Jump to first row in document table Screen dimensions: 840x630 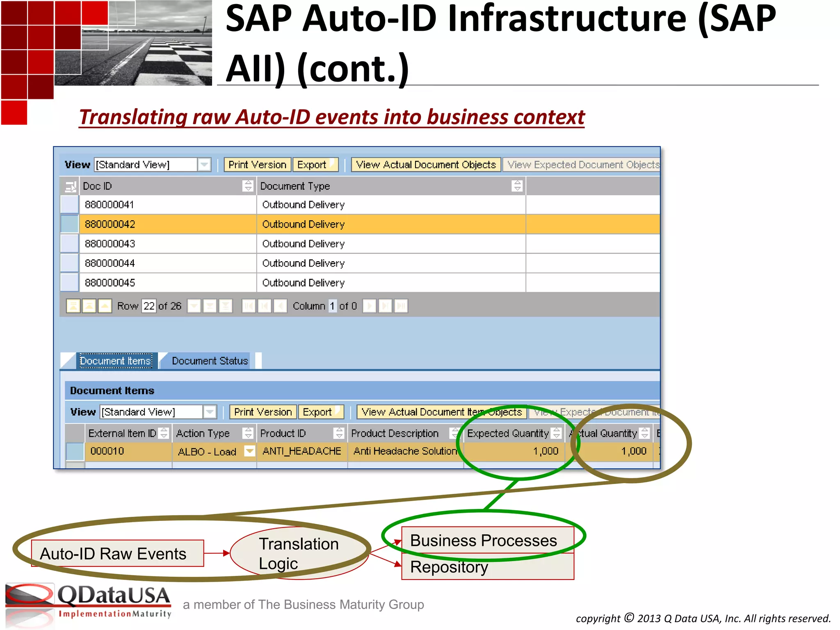tap(73, 306)
